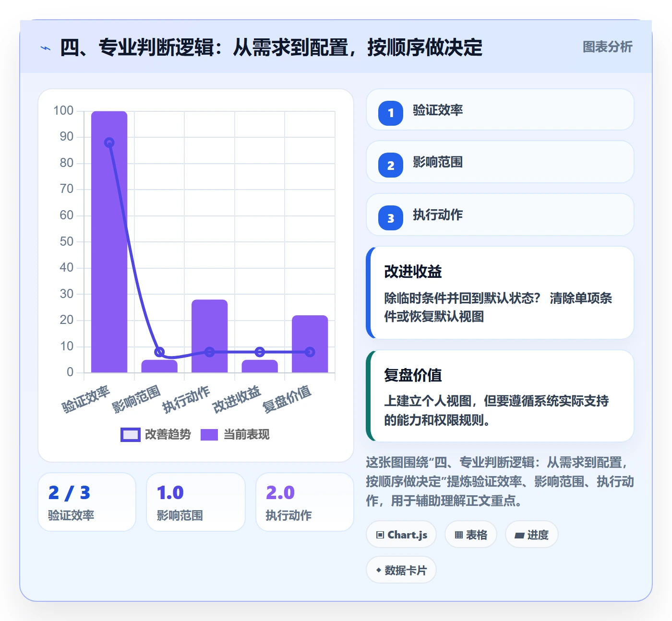The width and height of the screenshot is (672, 621).
Task: Click the tall 验证效率 bar in chart
Action: [x=109, y=242]
